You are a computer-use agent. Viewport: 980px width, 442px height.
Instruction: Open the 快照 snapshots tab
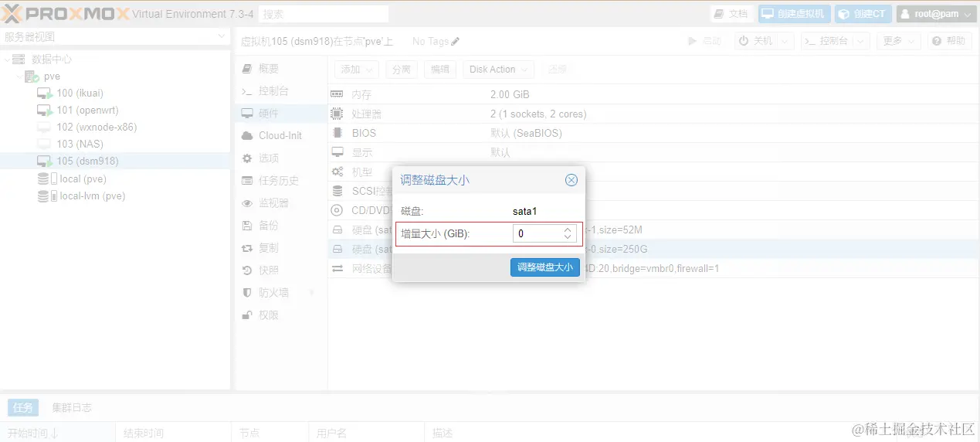point(280,270)
